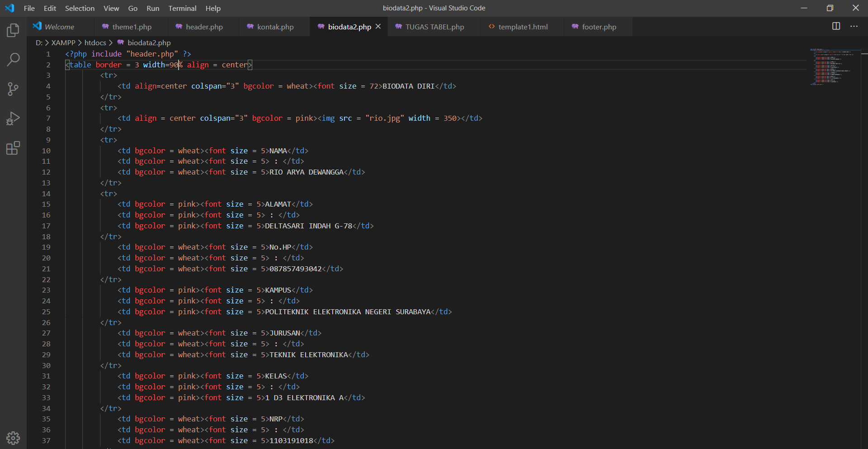868x449 pixels.
Task: Click the phone number 087857493042
Action: (x=296, y=269)
